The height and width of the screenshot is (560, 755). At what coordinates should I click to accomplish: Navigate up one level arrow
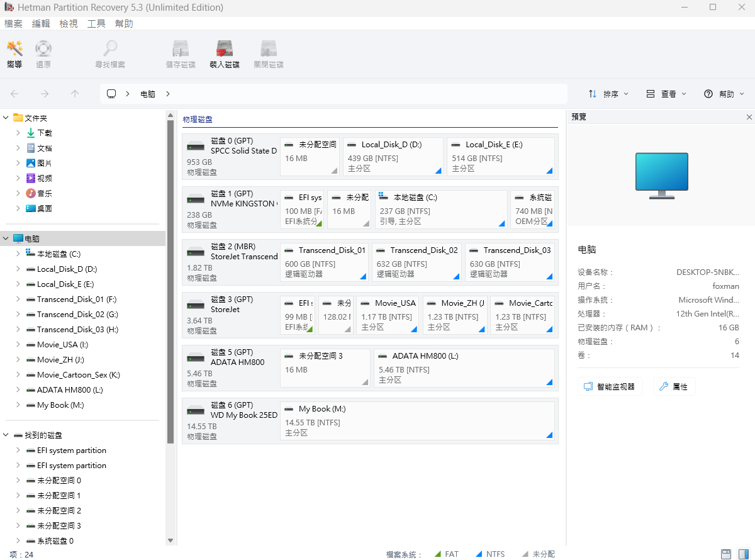pyautogui.click(x=75, y=94)
